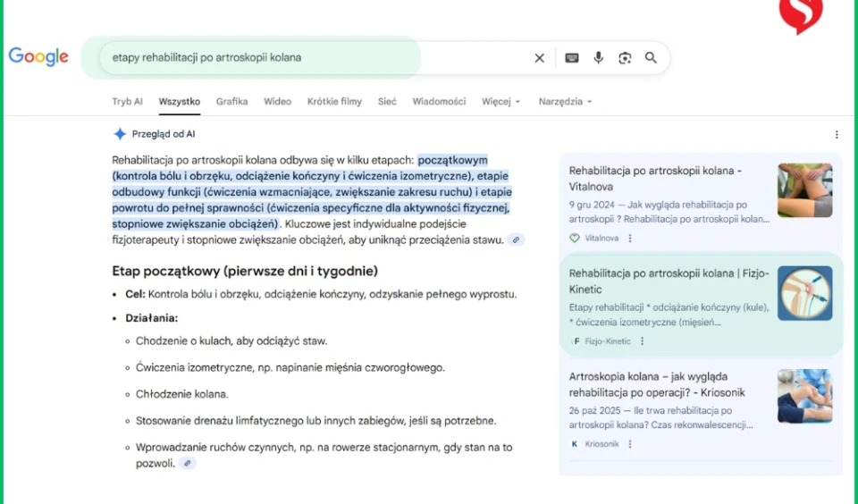Open three-dot menu next to Vitalnova source
This screenshot has width=858, height=504.
tap(630, 238)
